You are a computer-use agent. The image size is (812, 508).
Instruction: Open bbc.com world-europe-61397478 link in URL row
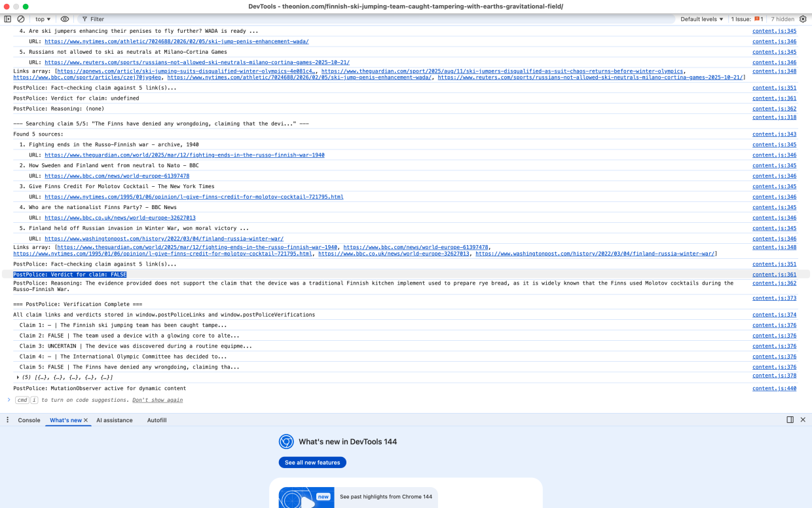tap(117, 176)
